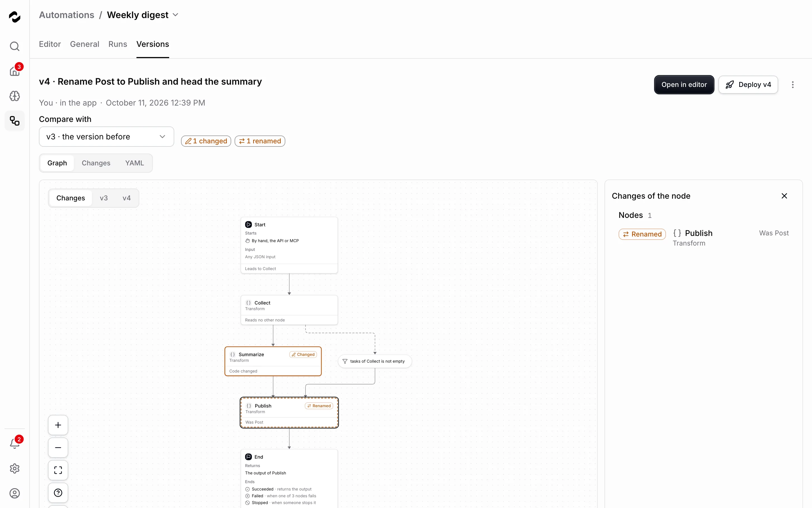Open the search icon in the sidebar
812x508 pixels.
14,46
